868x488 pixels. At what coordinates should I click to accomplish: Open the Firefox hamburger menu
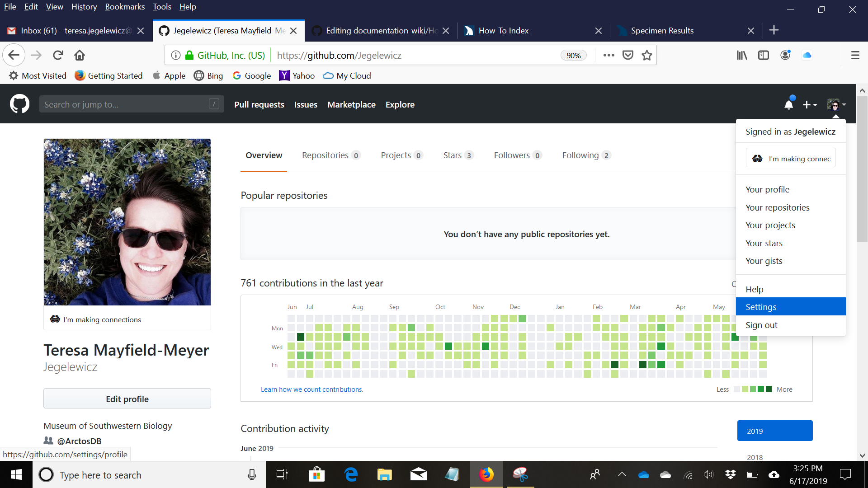pyautogui.click(x=855, y=55)
